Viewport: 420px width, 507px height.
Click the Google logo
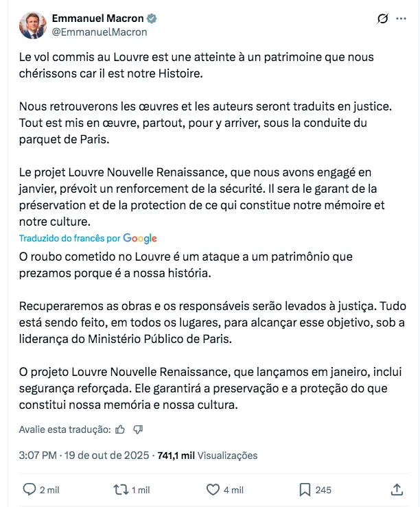point(140,238)
